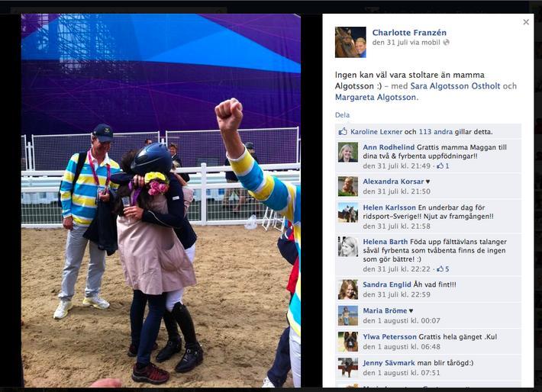This screenshot has height=392, width=542.
Task: Open Charlotte Franzén's profile picture
Action: coord(350,42)
